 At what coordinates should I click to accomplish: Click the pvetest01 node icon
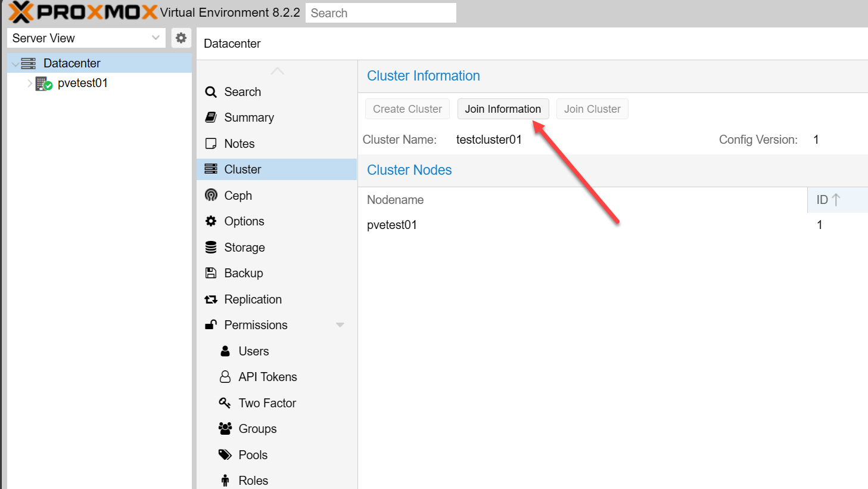click(x=43, y=83)
